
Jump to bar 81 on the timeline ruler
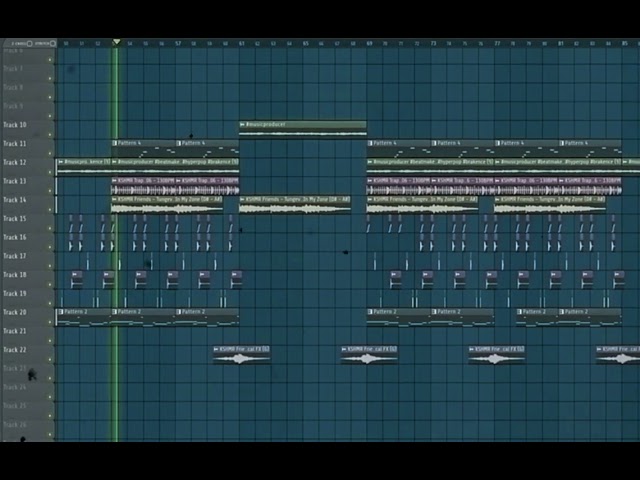click(561, 43)
